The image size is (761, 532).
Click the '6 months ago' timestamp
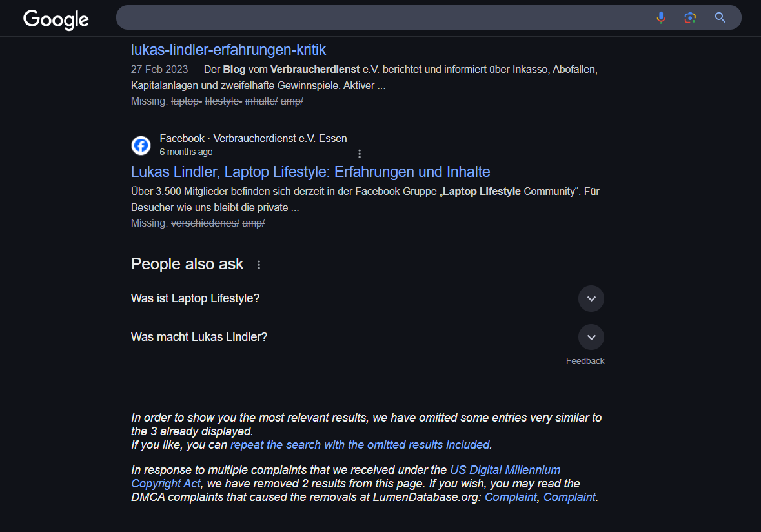(x=186, y=152)
